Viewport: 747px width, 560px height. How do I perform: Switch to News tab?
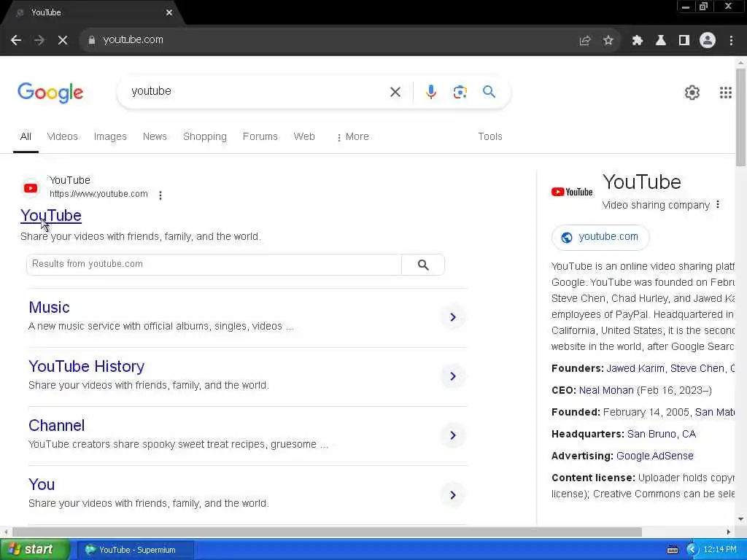pyautogui.click(x=155, y=136)
